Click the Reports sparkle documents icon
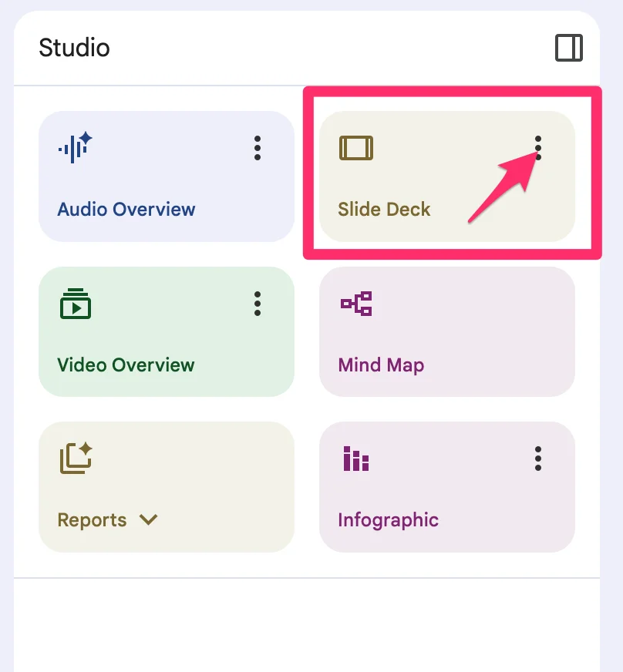The width and height of the screenshot is (623, 672). [x=76, y=458]
